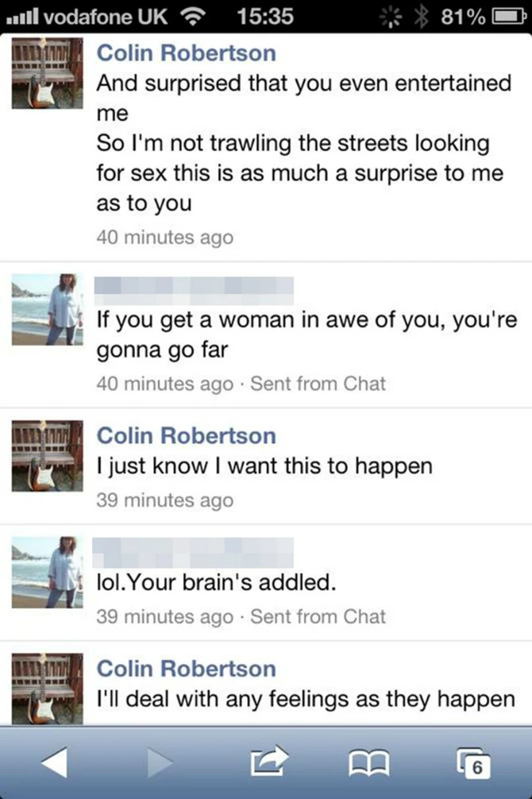Open the bookmarks book icon
Screen dimensions: 532x799
[x=369, y=762]
